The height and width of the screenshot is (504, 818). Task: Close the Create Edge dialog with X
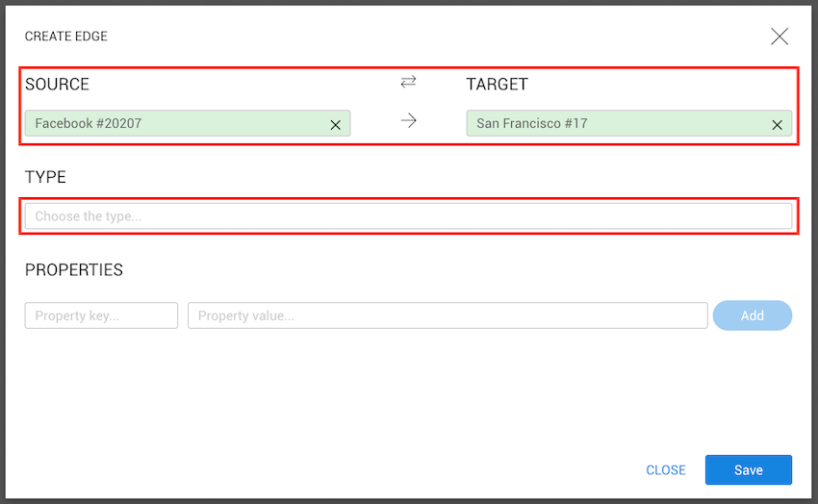point(780,37)
